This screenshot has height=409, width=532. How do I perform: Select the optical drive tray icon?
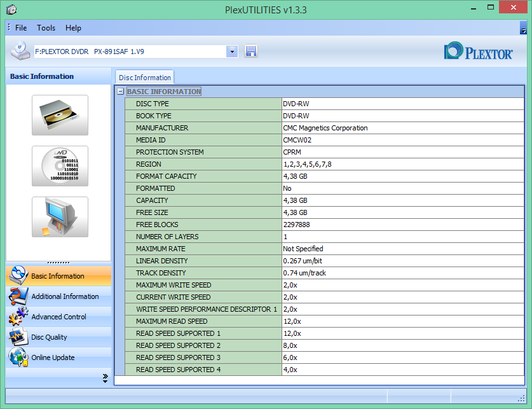[60, 115]
